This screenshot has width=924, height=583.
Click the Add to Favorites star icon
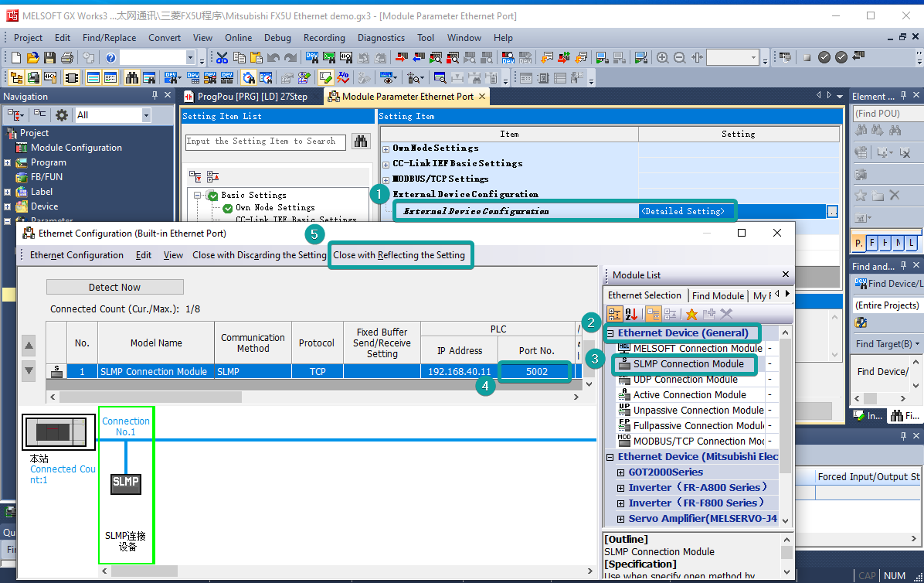[x=691, y=314]
